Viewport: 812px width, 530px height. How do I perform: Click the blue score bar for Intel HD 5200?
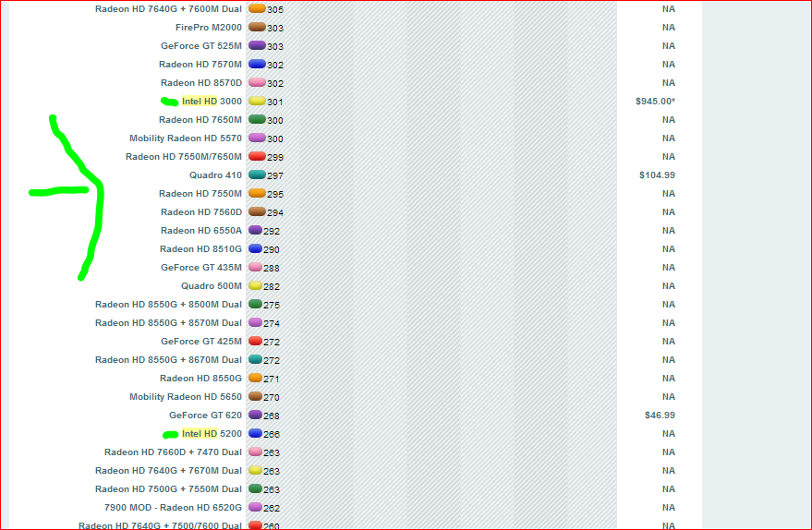255,433
